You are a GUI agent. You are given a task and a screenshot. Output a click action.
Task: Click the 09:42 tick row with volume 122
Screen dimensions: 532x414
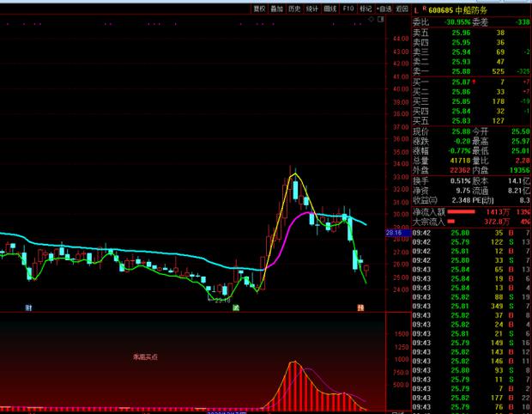[471, 242]
